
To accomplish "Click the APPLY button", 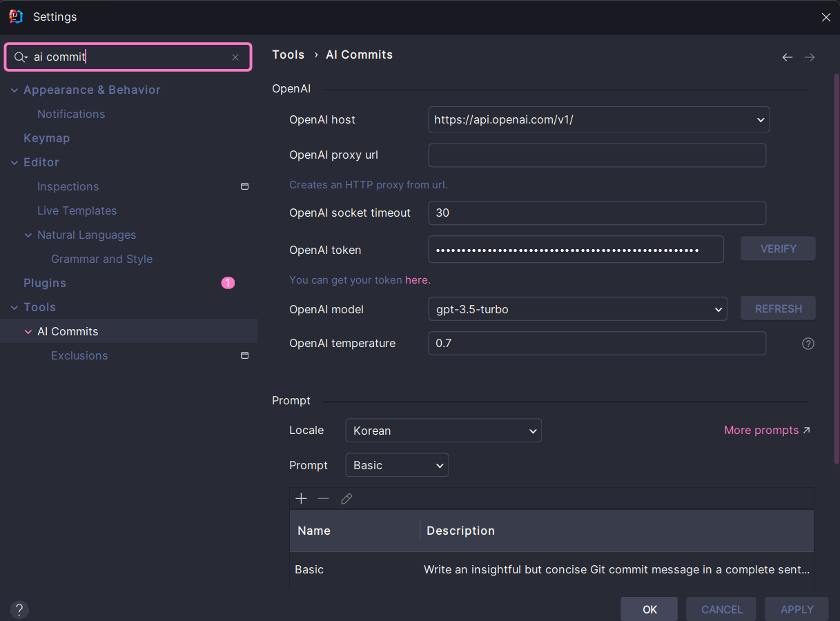I will pos(797,609).
